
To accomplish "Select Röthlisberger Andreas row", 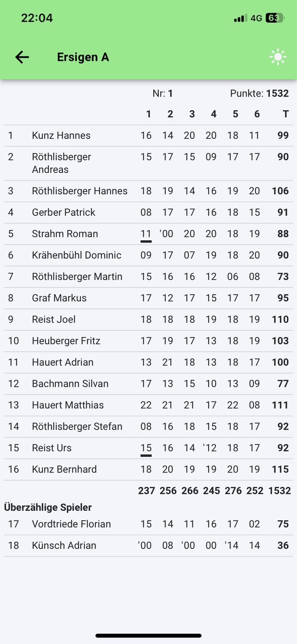I will coord(61,163).
